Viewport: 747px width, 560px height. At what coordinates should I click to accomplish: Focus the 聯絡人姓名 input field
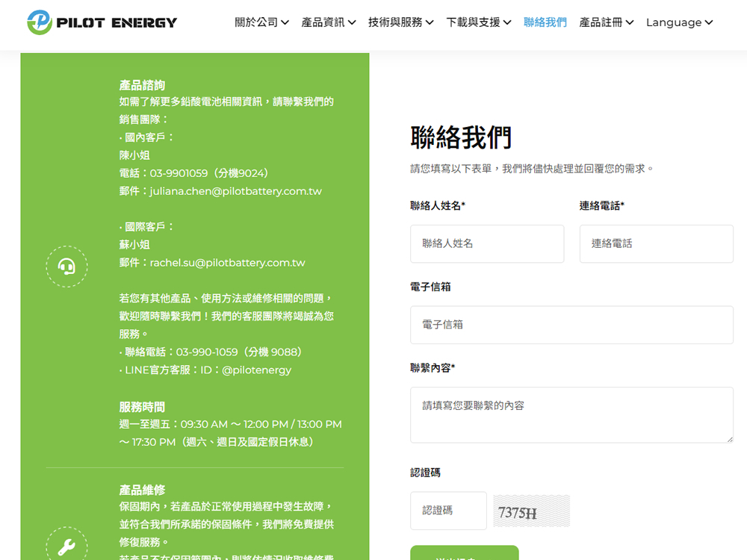pos(487,243)
